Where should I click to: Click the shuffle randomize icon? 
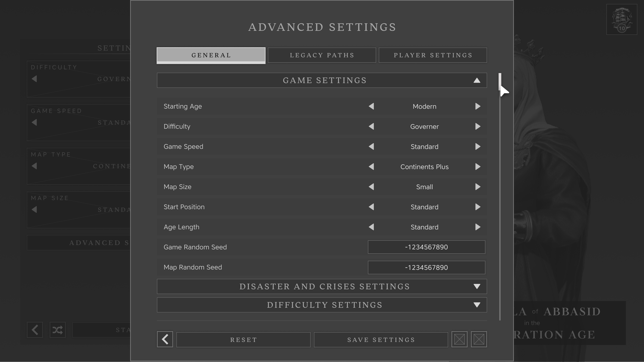pyautogui.click(x=57, y=330)
